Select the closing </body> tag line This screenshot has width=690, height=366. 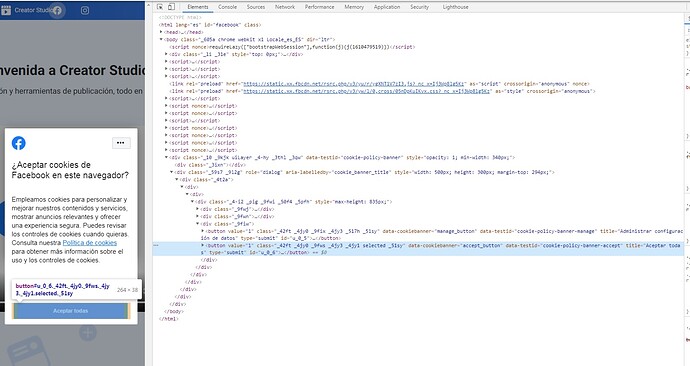[174, 311]
